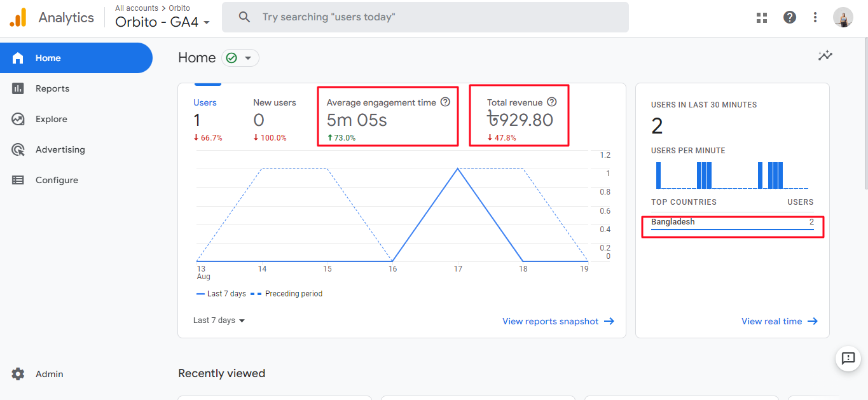
Task: Select the New users metric tab
Action: coord(275,120)
